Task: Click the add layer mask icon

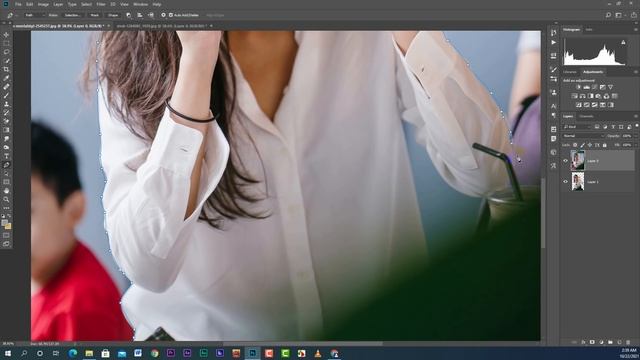Action: (x=592, y=342)
